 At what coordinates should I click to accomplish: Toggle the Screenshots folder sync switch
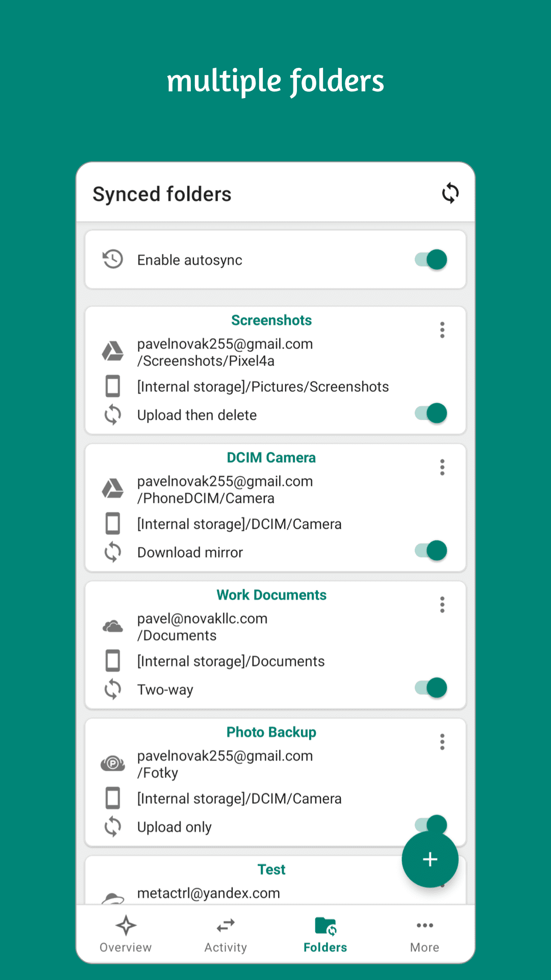(431, 413)
